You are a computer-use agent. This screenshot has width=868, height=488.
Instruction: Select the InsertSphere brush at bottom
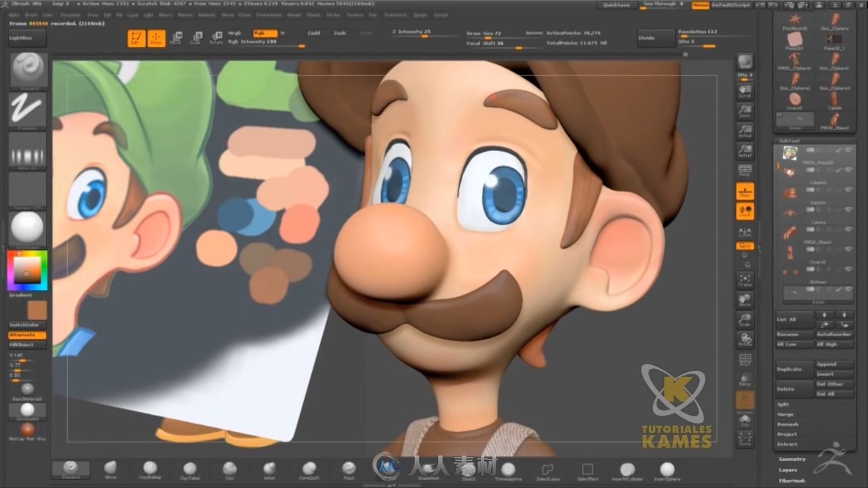coord(667,470)
